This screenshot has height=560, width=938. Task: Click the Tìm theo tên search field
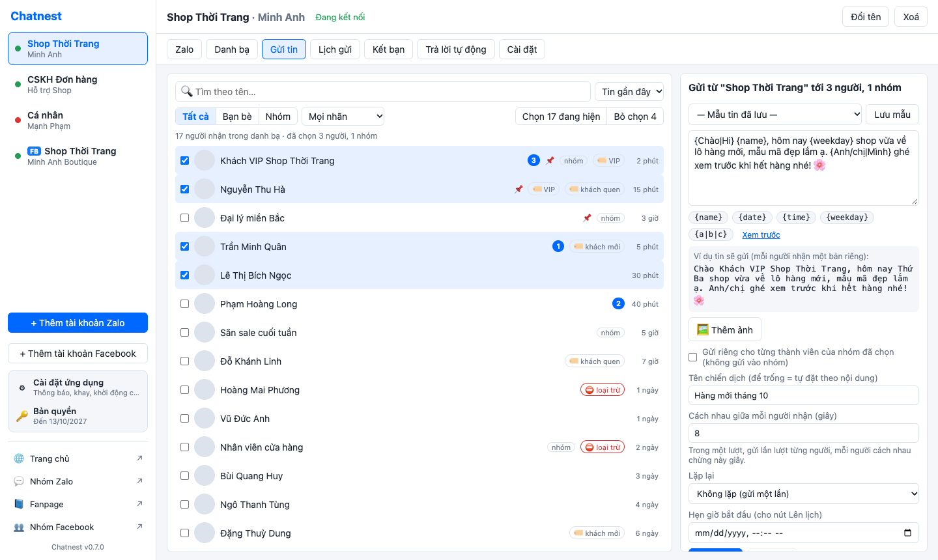383,92
